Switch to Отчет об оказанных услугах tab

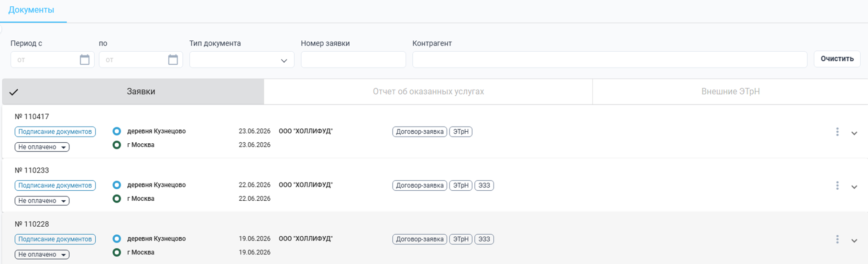(x=428, y=92)
